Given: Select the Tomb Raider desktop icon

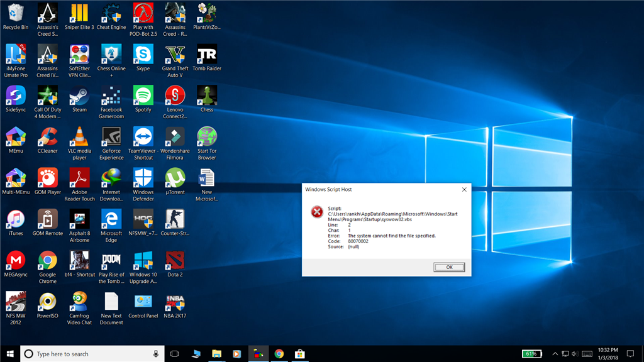Looking at the screenshot, I should click(x=207, y=58).
